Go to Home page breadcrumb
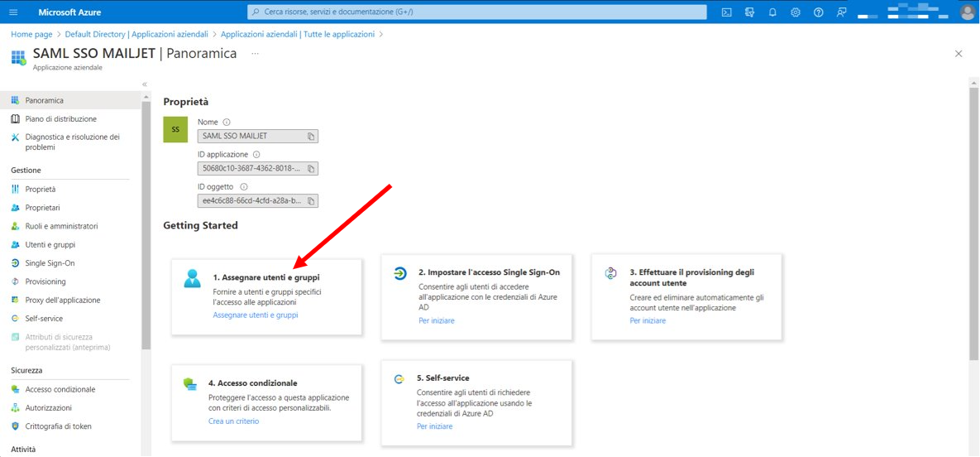The height and width of the screenshot is (457, 980). click(x=31, y=35)
